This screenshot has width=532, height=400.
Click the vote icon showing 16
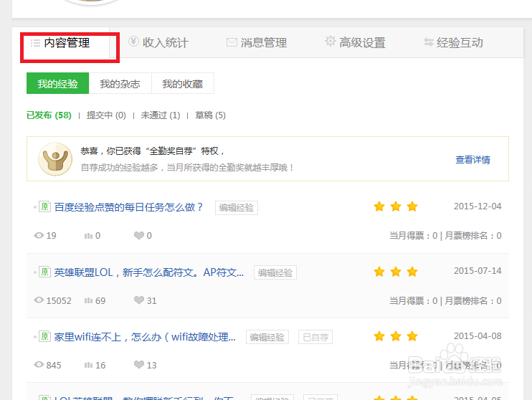click(88, 365)
